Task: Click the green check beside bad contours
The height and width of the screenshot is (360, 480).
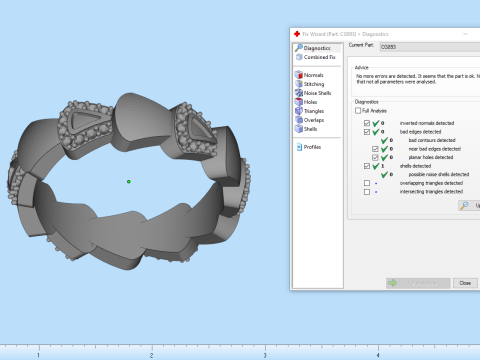Action: click(x=384, y=140)
